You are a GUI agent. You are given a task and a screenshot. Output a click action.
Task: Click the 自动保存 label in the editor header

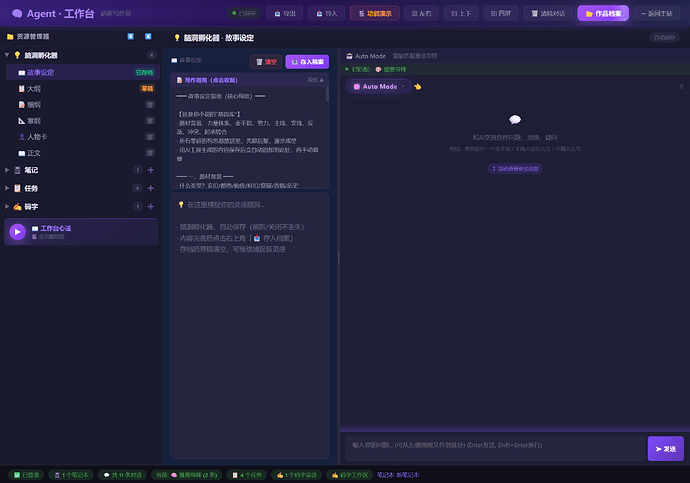tap(664, 37)
